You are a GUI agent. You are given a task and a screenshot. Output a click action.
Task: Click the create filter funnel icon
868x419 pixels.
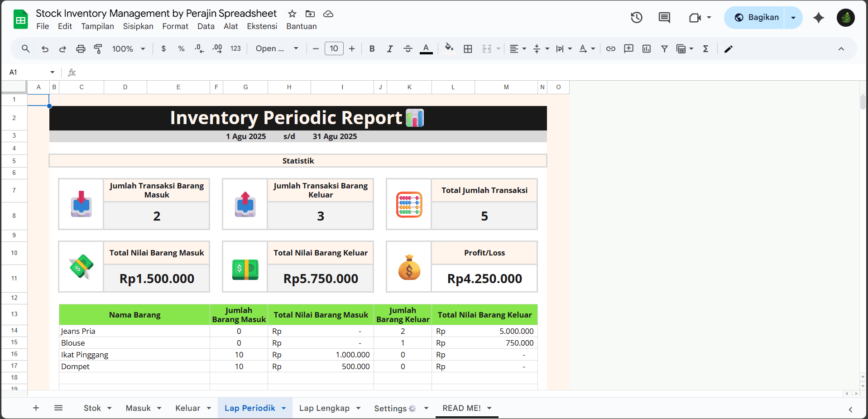click(x=664, y=49)
